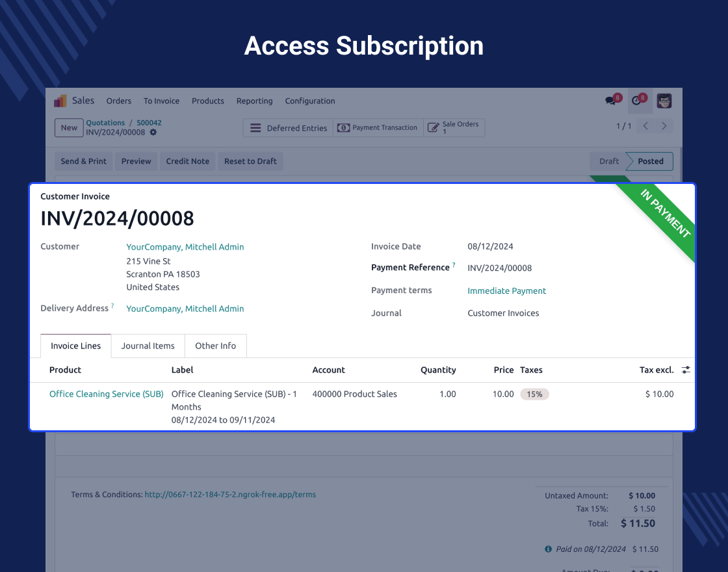Click the invoice line label description text
The width and height of the screenshot is (728, 572).
click(234, 407)
